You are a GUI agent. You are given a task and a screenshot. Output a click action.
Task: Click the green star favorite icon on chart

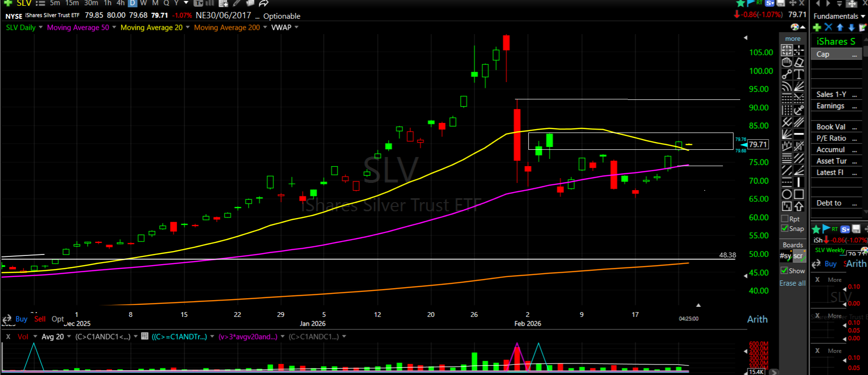click(x=741, y=3)
